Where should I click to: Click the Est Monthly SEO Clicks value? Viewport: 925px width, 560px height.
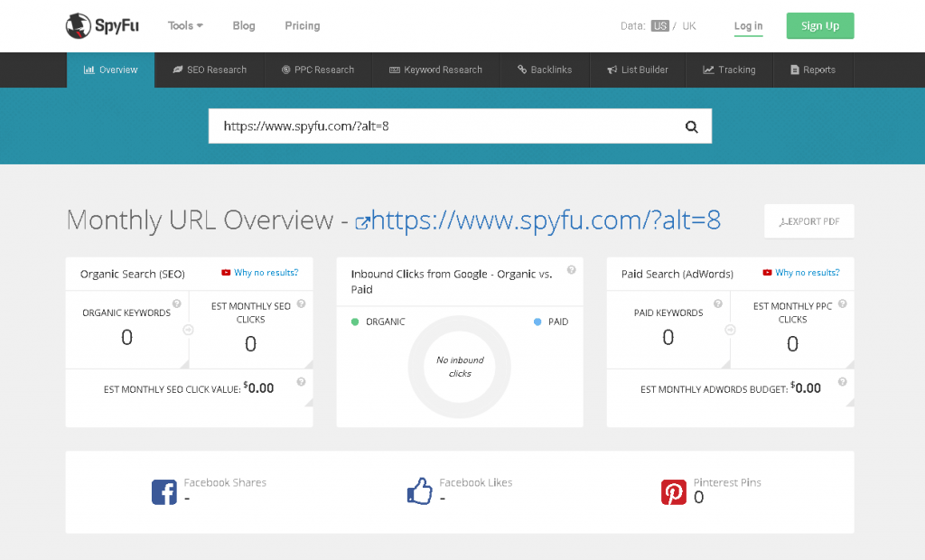pyautogui.click(x=251, y=344)
